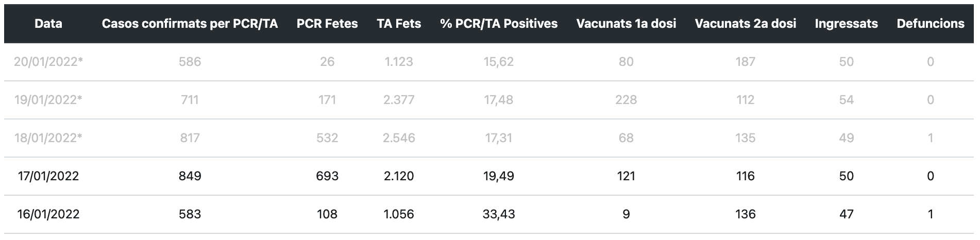Click the 33,43 positivity percentage cell
980x240 pixels.
tap(499, 214)
